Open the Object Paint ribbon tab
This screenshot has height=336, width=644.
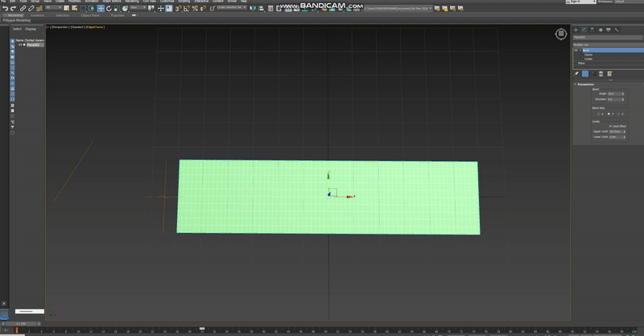pyautogui.click(x=90, y=15)
